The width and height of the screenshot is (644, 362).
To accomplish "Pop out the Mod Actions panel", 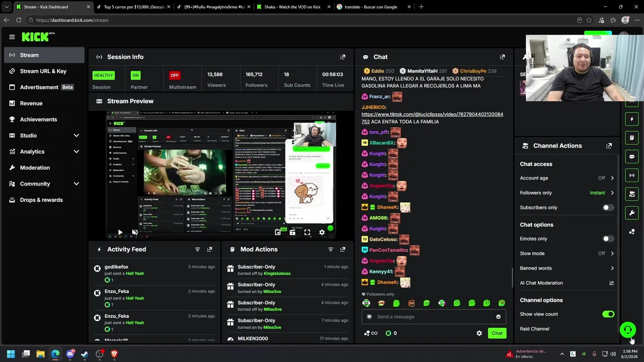I will point(343,249).
